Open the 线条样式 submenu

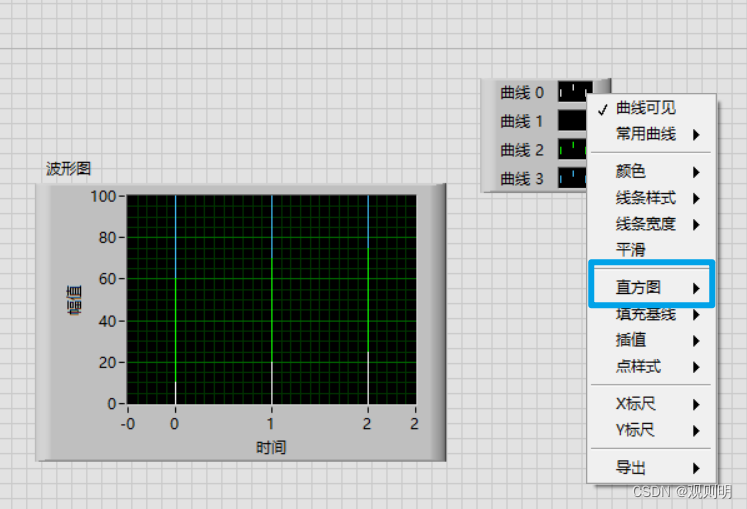(651, 198)
